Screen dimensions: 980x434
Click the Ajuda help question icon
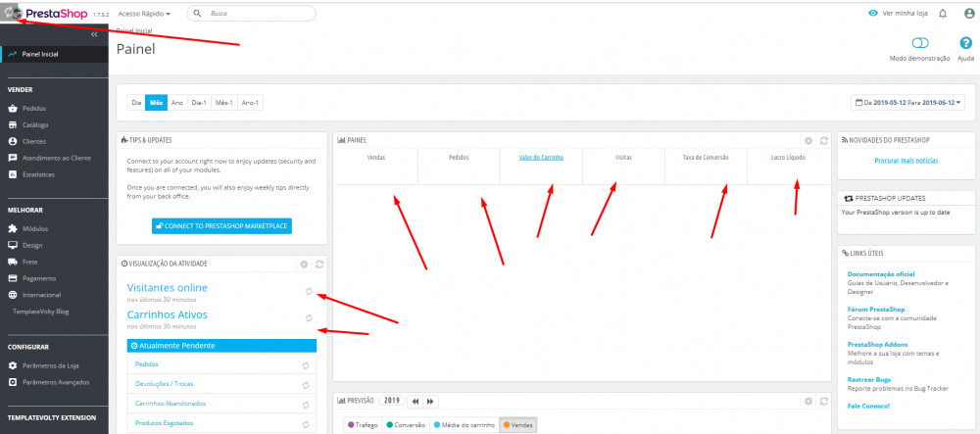965,43
